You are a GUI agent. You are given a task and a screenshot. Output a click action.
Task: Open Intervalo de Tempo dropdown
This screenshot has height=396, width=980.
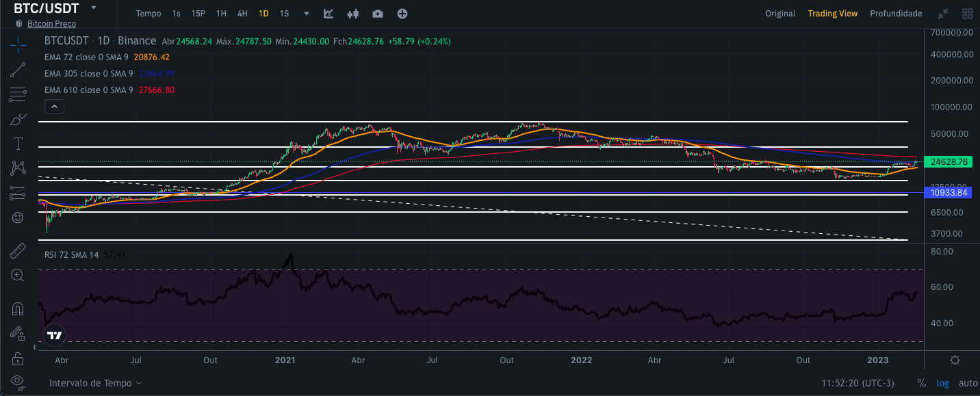95,384
